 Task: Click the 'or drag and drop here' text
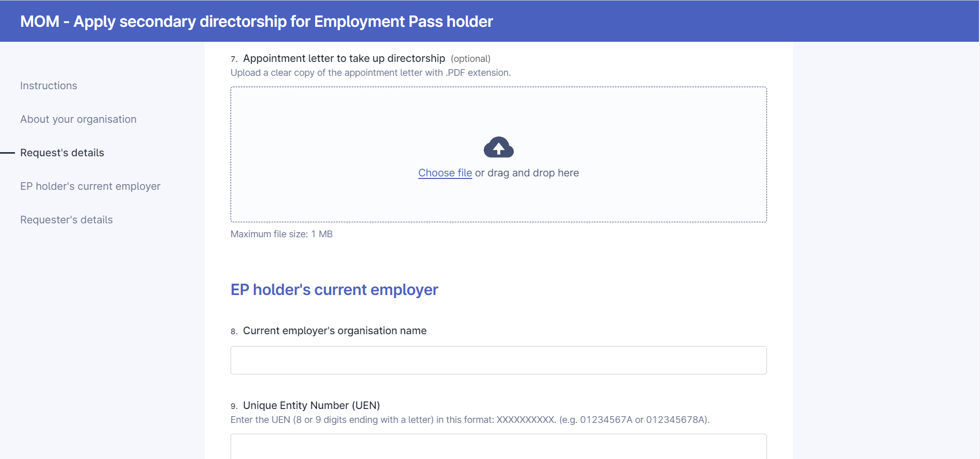pos(527,173)
